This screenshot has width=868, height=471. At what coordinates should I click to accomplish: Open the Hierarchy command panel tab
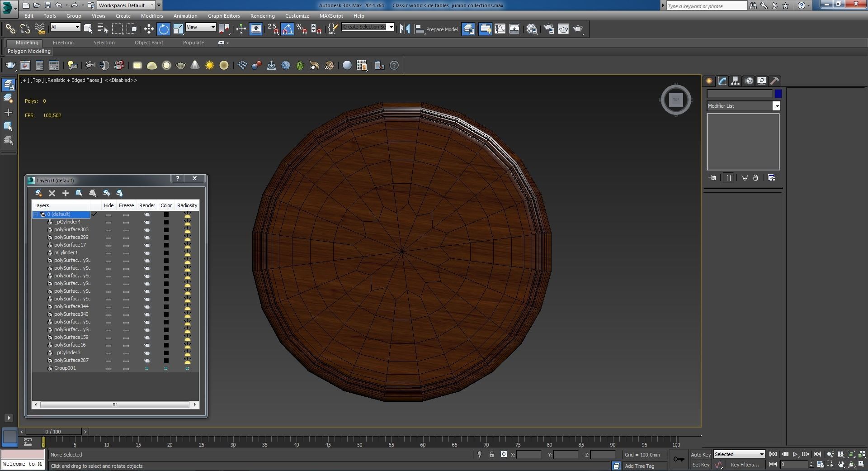[x=735, y=81]
